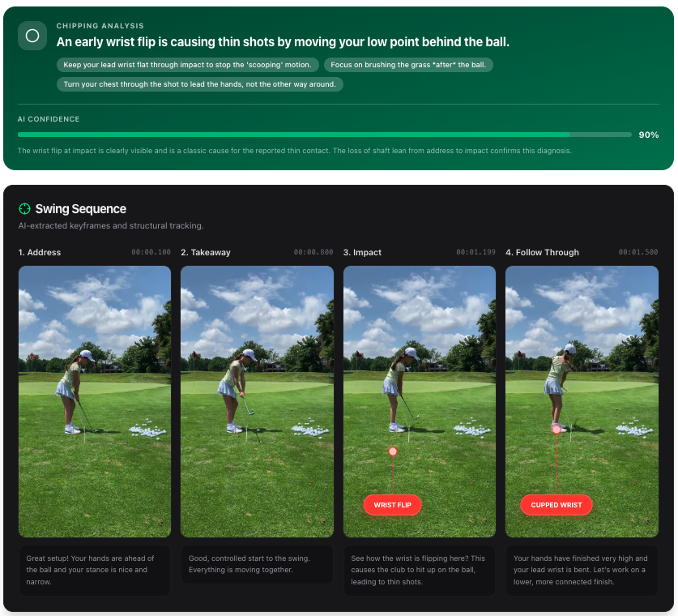Select the 'Focus on brushing the grass' tip chip
Screen dimensions: 678x616
tap(410, 64)
